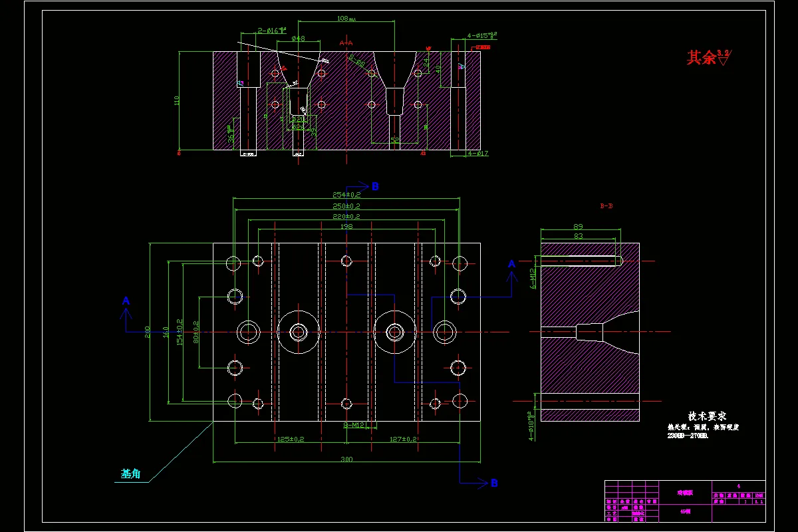
Task: Click the 254±0.2 dimension label
Action: pos(346,195)
